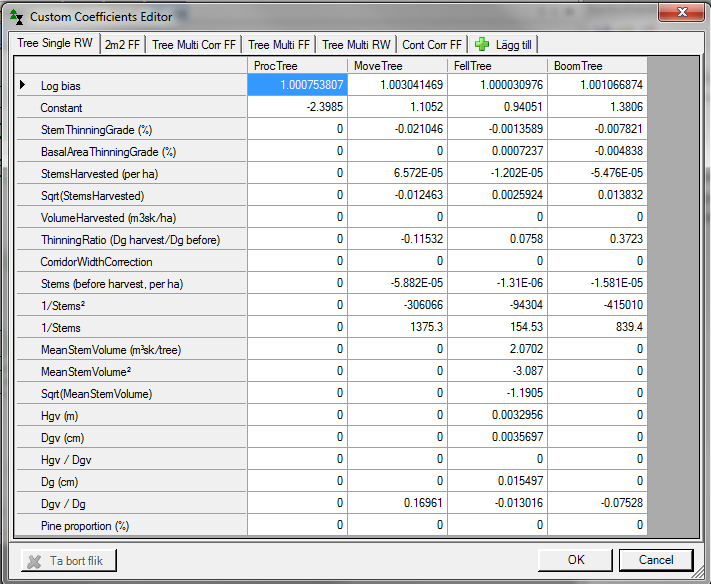
Task: Click the MoveTree column header
Action: coord(397,65)
